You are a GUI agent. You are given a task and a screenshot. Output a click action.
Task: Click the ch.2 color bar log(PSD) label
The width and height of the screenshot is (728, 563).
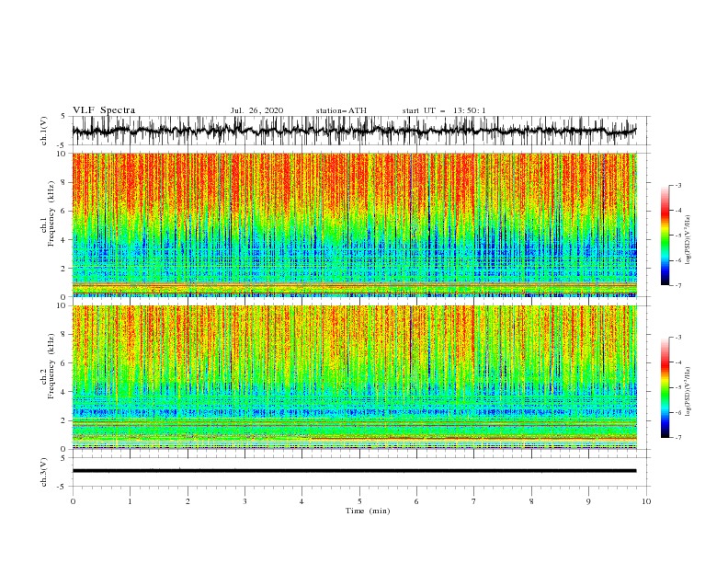coord(688,391)
